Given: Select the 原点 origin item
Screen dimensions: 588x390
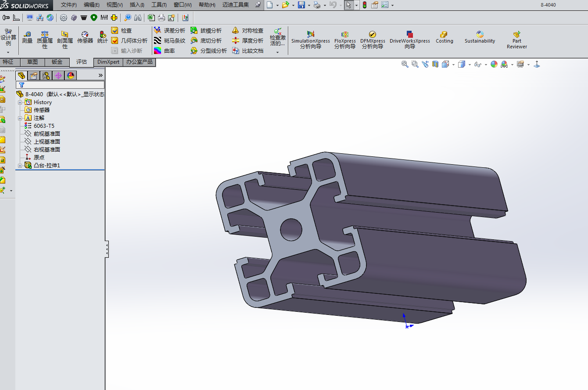Looking at the screenshot, I should (35, 157).
